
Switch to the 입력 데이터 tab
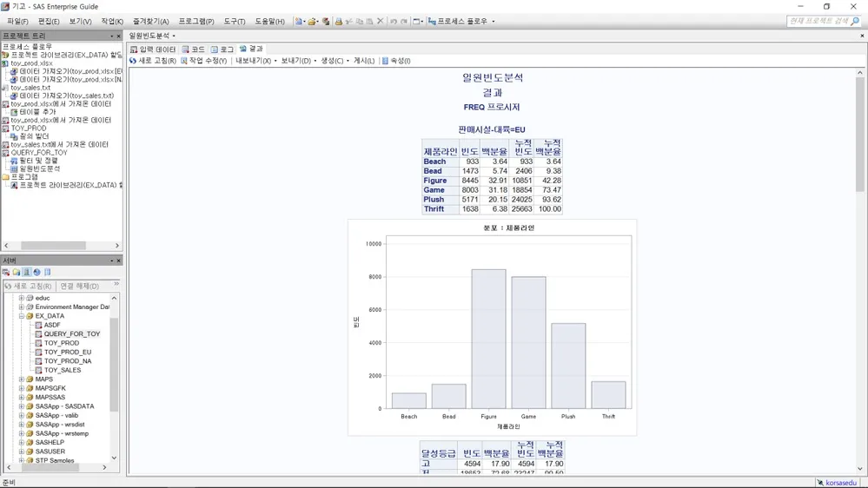point(153,49)
